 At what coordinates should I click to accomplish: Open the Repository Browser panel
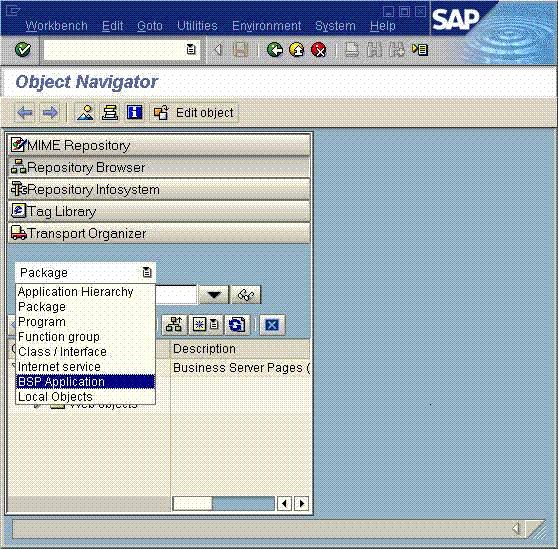(x=159, y=167)
